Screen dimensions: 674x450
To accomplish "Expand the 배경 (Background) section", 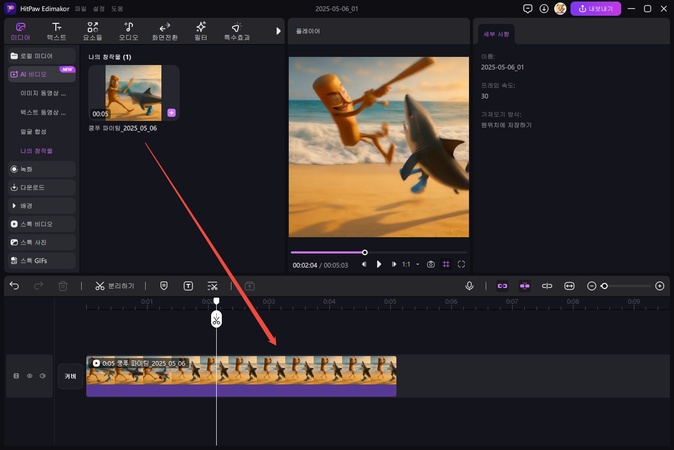I will [x=42, y=206].
